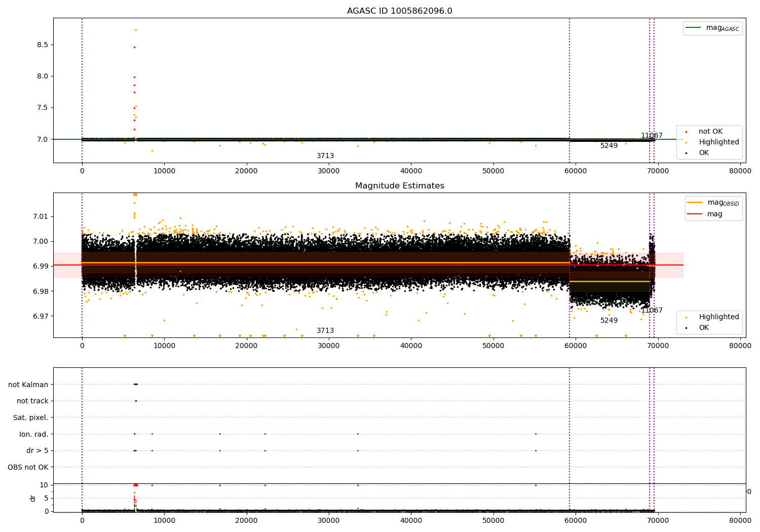Click the red line sample beside 'mag' legend entry

(x=695, y=214)
